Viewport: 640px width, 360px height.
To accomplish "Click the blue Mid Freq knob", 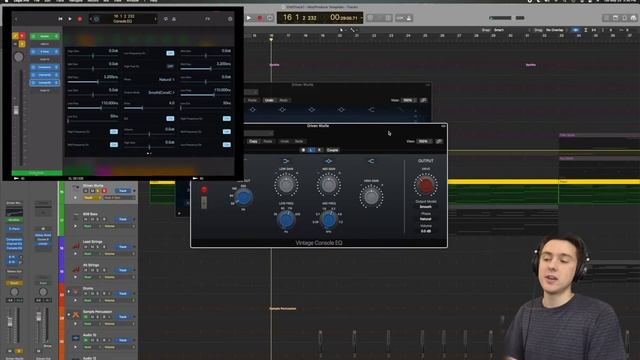I will (329, 220).
